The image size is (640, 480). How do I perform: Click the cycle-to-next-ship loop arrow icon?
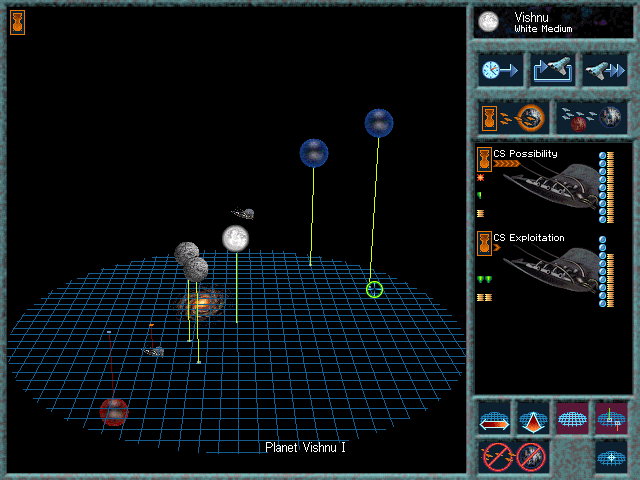coord(552,70)
